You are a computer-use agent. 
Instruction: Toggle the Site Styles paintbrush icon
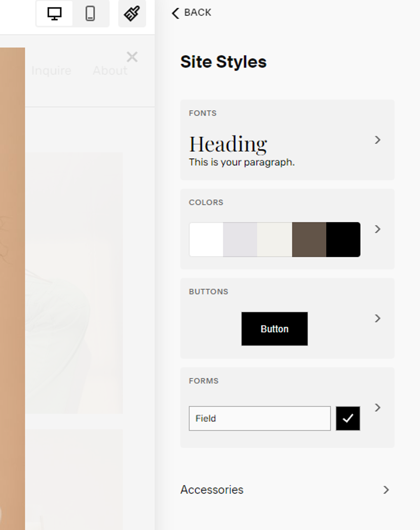point(132,14)
